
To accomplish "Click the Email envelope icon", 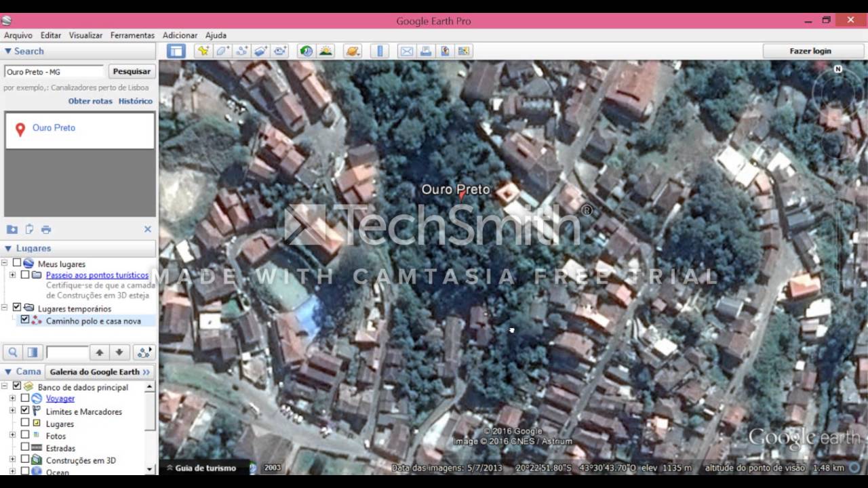I will pos(406,51).
